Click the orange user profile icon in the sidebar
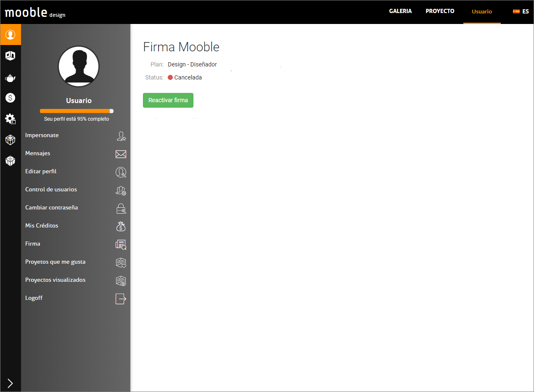Viewport: 534px width, 392px height. 11,34
